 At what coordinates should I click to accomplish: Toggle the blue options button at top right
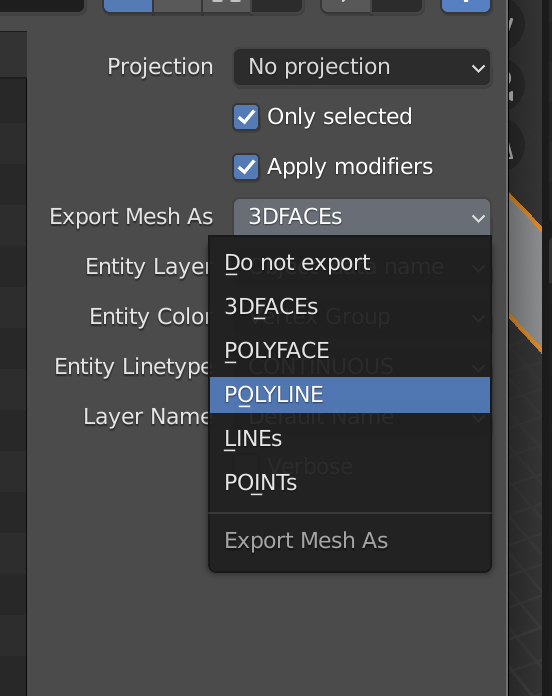click(x=466, y=5)
